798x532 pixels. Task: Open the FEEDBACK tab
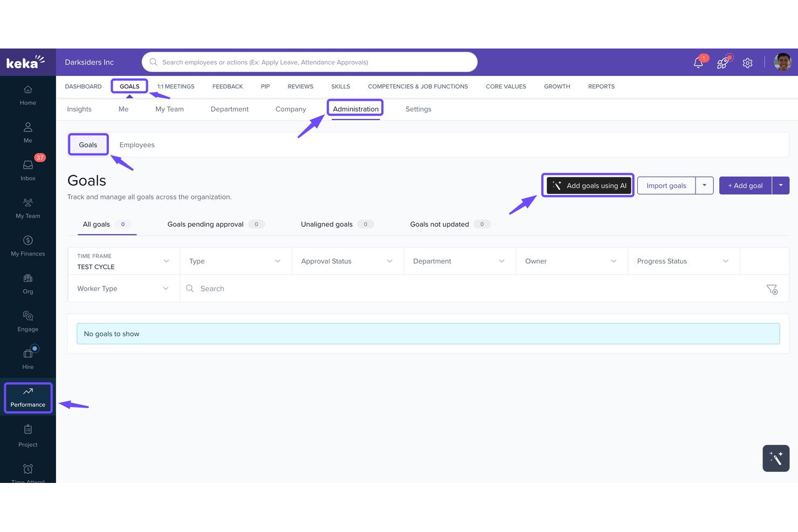coord(228,86)
